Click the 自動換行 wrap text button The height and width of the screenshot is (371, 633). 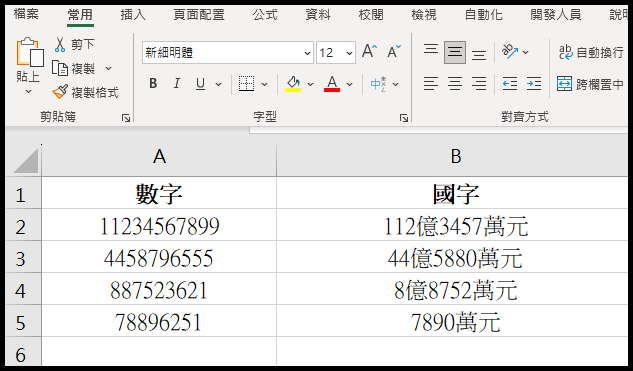[x=591, y=52]
